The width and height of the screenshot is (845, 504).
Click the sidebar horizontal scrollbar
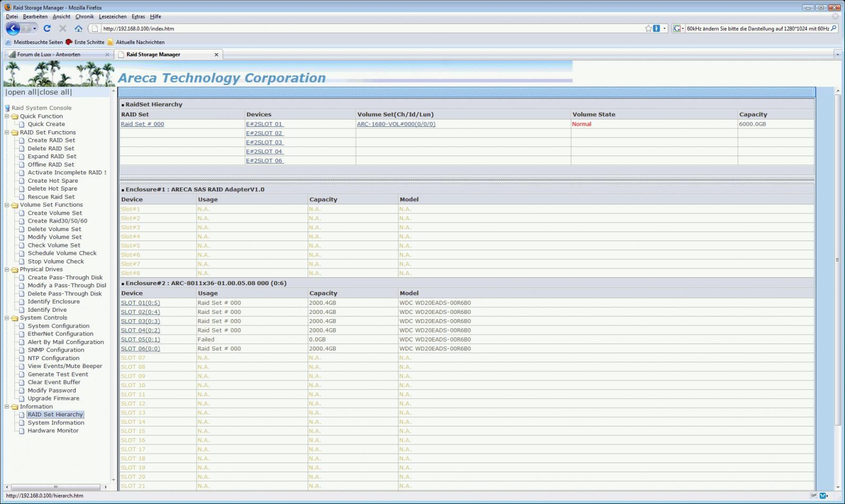56,486
